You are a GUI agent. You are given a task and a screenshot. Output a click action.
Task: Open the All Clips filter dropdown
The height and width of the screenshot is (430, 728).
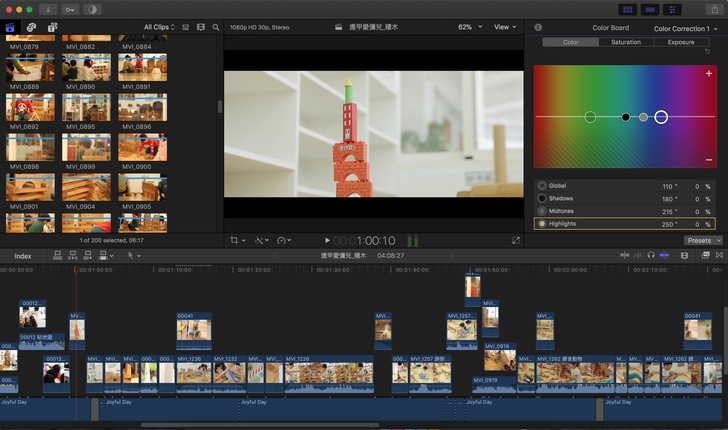click(159, 27)
